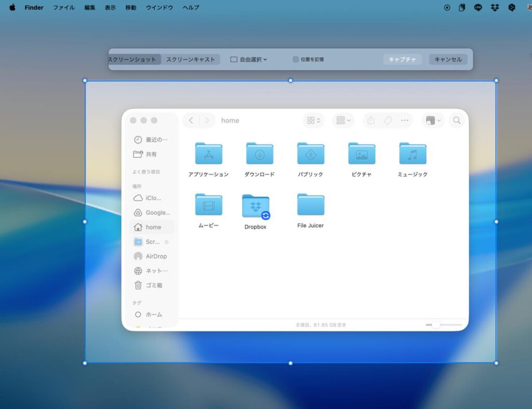Open the ファイル menu
Viewport: 532px width, 409px height.
tap(64, 8)
